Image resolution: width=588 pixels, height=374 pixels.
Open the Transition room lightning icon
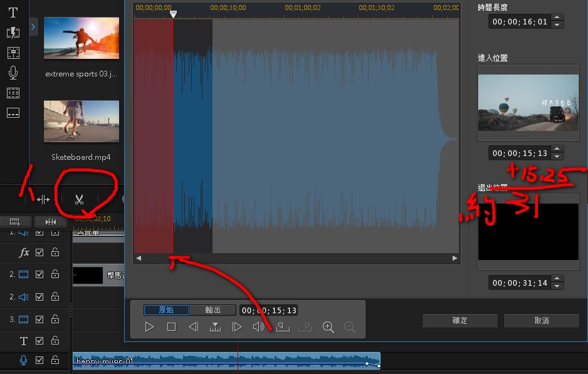(13, 33)
